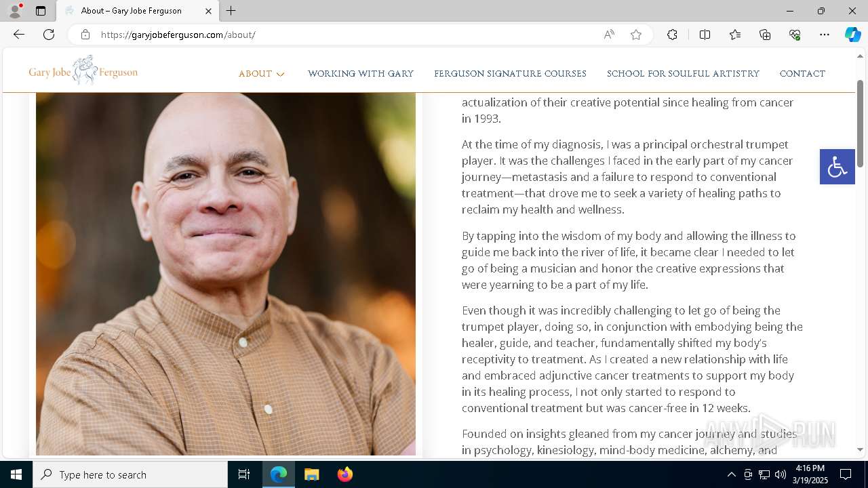Viewport: 868px width, 488px height.
Task: Refresh the page with reload icon
Action: coord(49,35)
